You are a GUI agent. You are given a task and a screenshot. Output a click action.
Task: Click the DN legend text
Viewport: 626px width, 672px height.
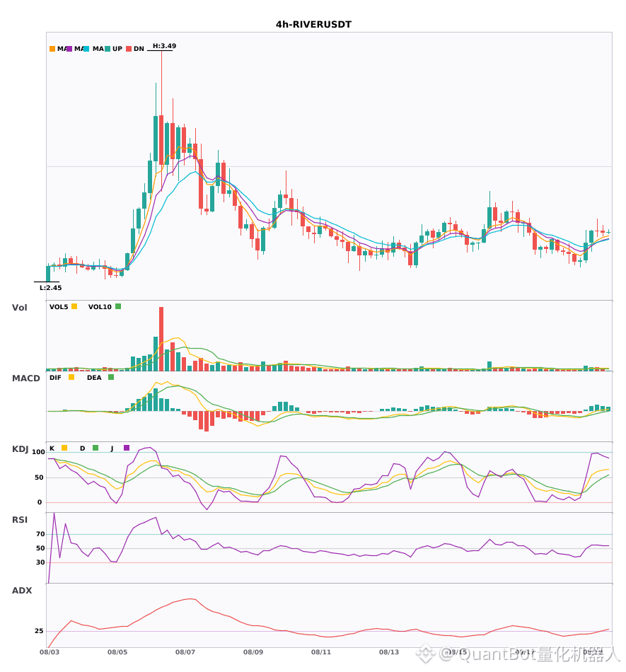click(x=139, y=49)
